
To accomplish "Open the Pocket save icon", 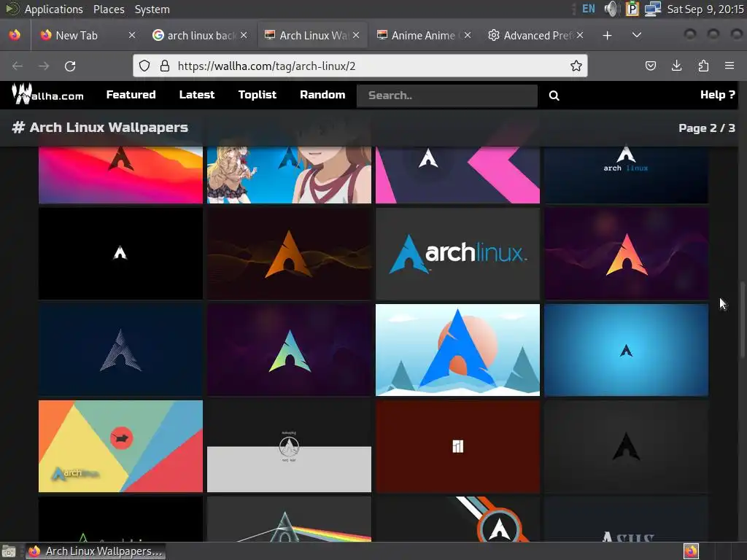I will (x=650, y=66).
